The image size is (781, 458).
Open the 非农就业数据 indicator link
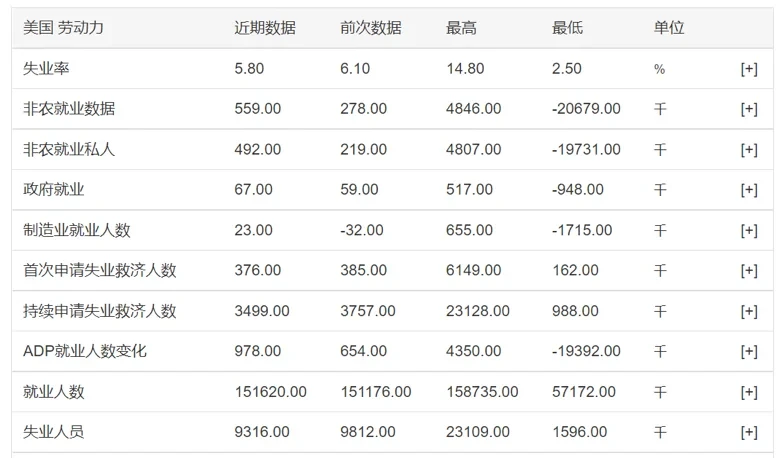coord(69,109)
